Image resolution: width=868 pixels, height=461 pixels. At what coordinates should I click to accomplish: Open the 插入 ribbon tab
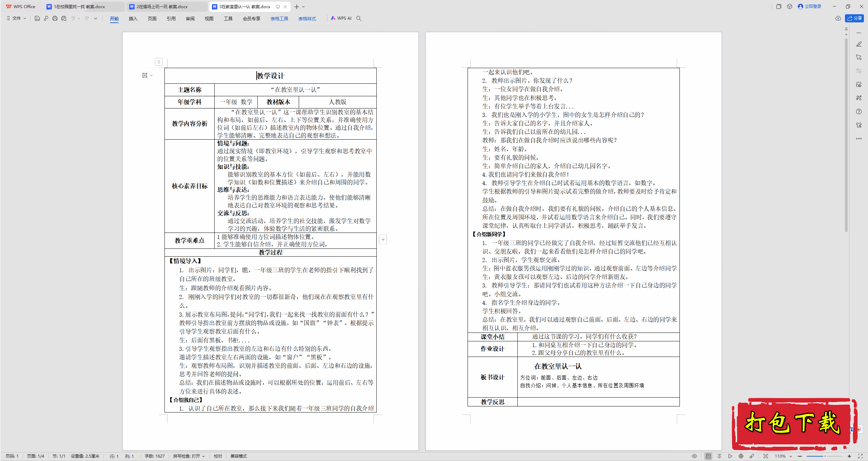[x=133, y=19]
